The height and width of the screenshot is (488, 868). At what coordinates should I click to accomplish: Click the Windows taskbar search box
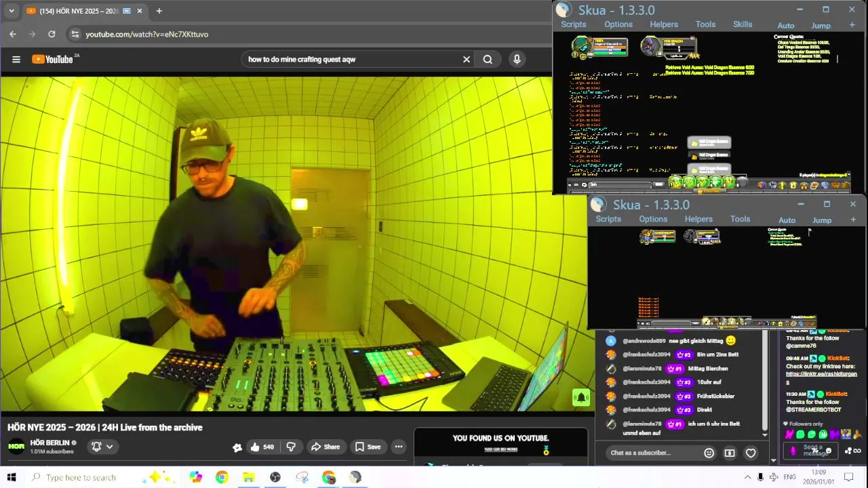coord(102,477)
